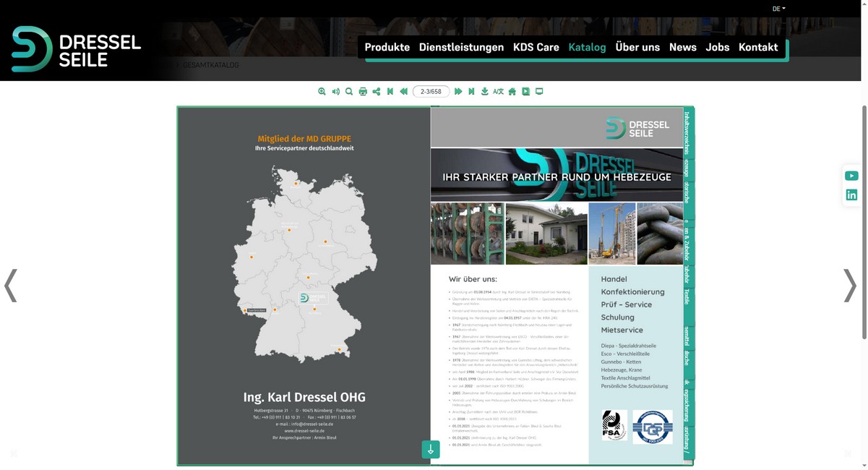
Task: Go to the next catalog page
Action: [458, 92]
